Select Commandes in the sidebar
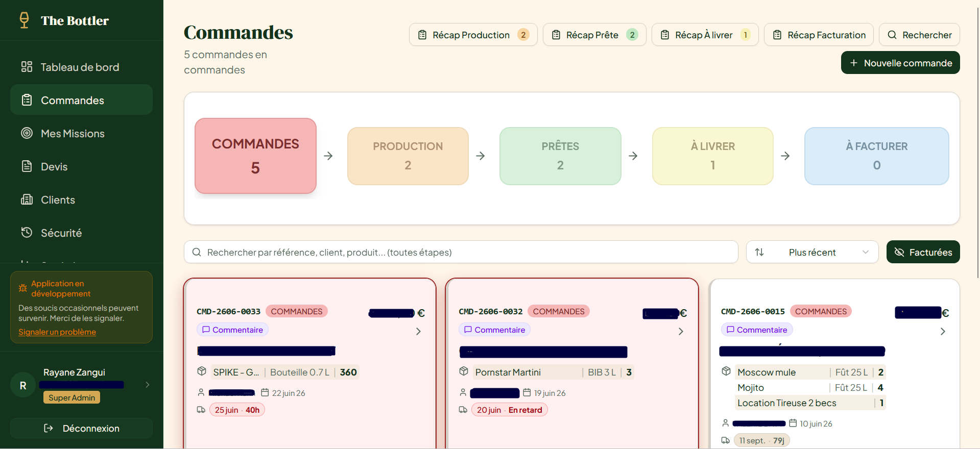The image size is (980, 449). [82, 100]
